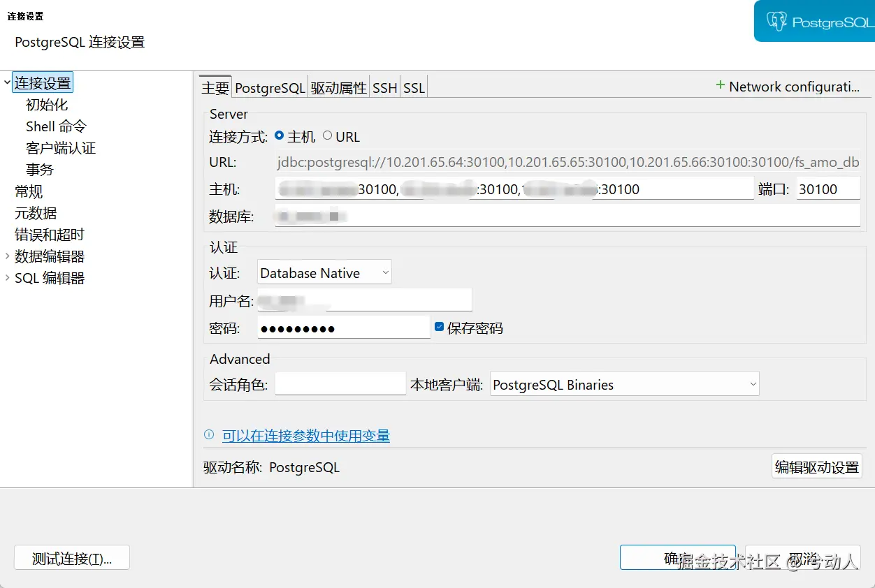This screenshot has height=588, width=875.
Task: Open the SSL tab
Action: click(x=414, y=87)
